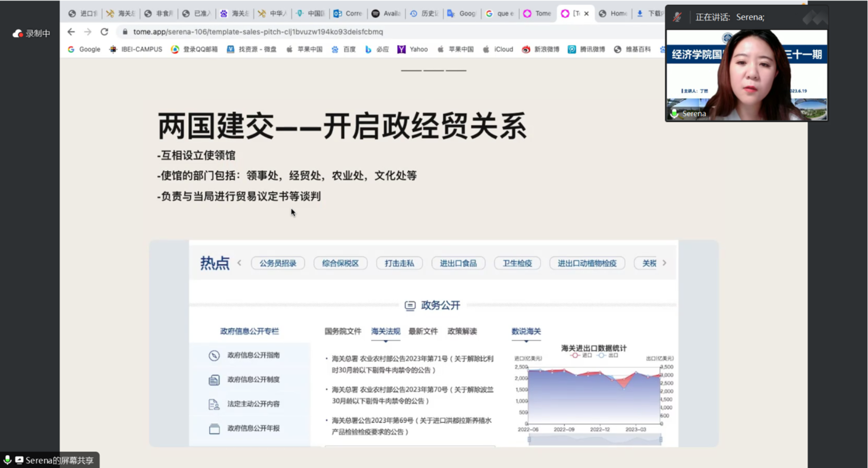This screenshot has width=868, height=468.
Task: Click the muted microphone icon in video panel
Action: [677, 17]
